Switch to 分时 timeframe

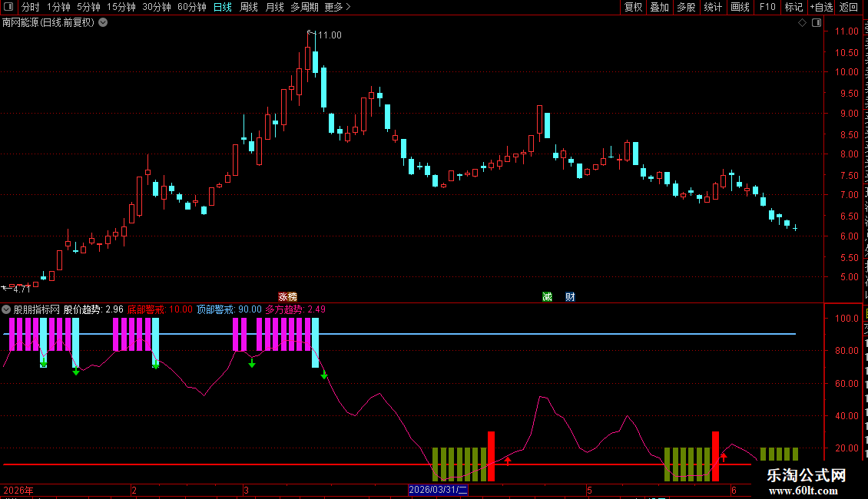click(31, 7)
